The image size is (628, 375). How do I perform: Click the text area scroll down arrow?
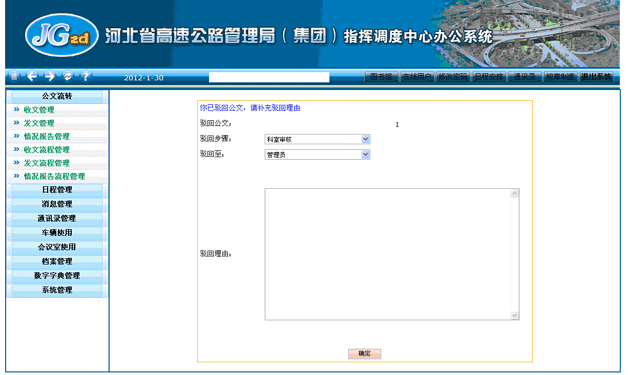[515, 315]
